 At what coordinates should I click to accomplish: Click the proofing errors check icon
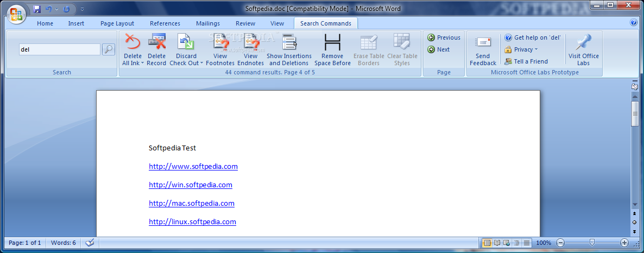90,243
